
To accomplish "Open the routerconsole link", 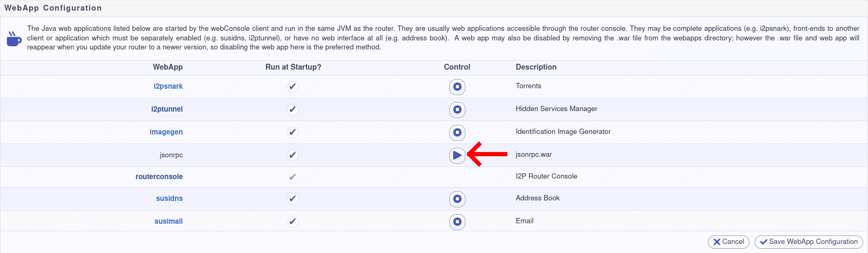I will [x=159, y=176].
